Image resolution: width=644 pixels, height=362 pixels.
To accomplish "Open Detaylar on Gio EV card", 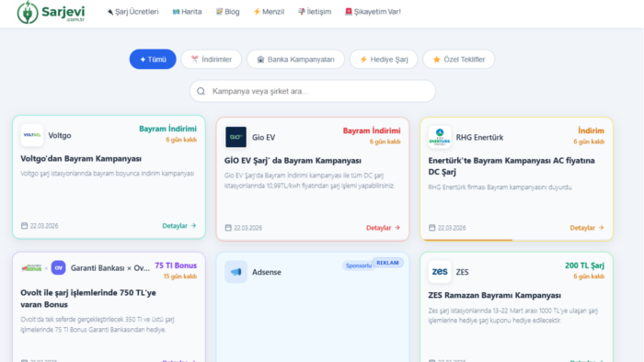I will [383, 228].
